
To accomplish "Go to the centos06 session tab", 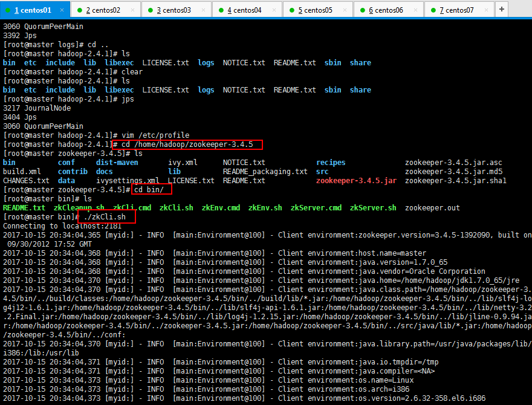I will click(x=386, y=10).
